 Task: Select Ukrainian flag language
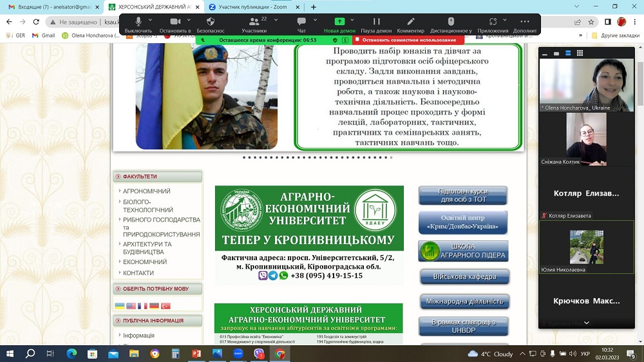click(x=120, y=306)
